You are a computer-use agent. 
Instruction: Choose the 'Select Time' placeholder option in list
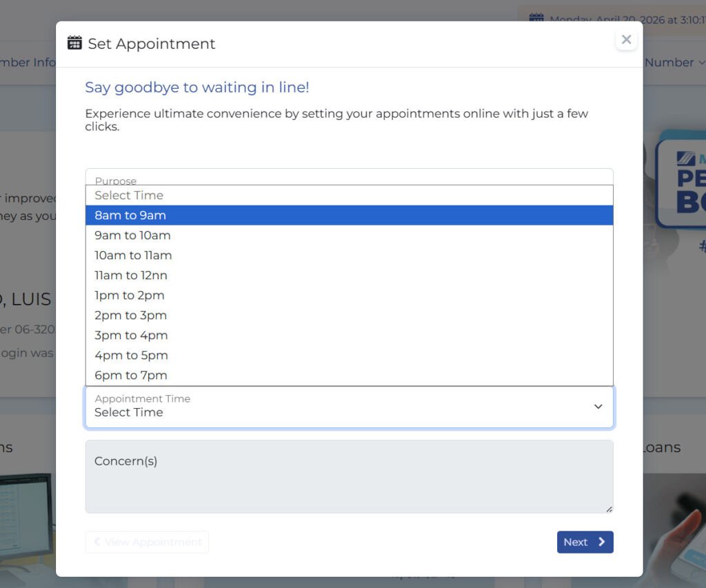(x=349, y=195)
